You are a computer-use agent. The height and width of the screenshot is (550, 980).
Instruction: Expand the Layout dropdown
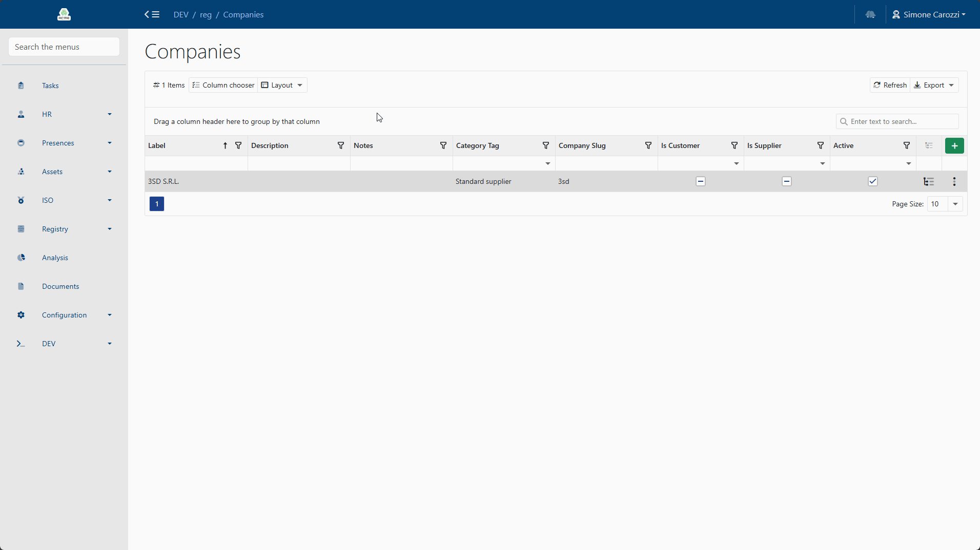(x=282, y=86)
